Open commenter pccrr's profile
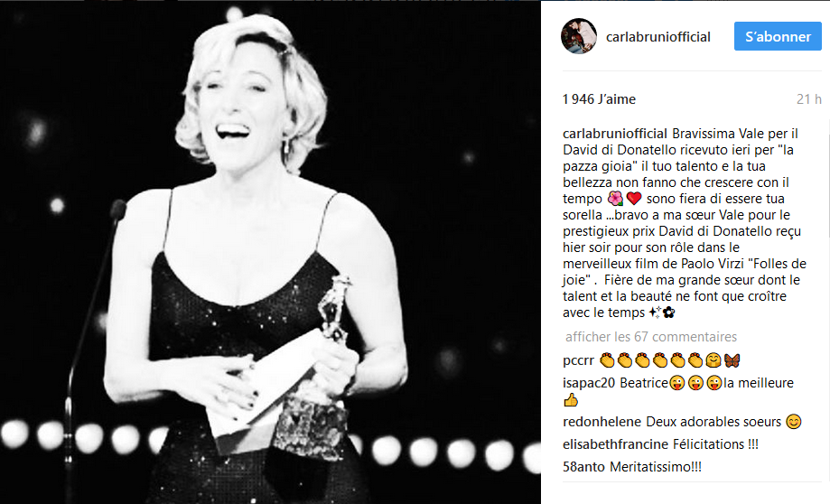Screen dimensions: 830x504 click(x=579, y=360)
